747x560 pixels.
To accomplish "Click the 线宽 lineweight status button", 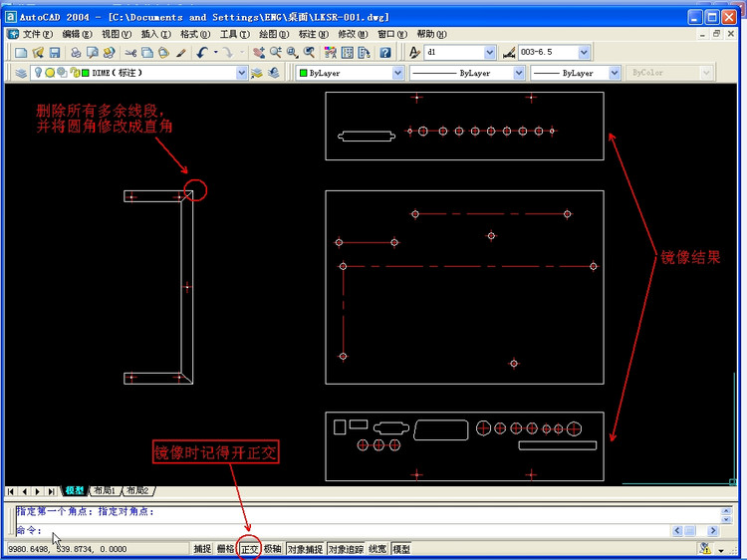I will coord(378,549).
